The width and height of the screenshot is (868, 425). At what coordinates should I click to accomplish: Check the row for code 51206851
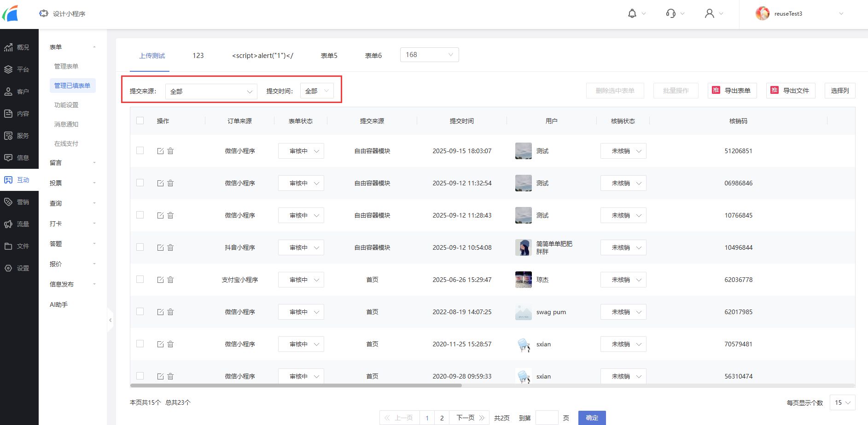pos(140,150)
